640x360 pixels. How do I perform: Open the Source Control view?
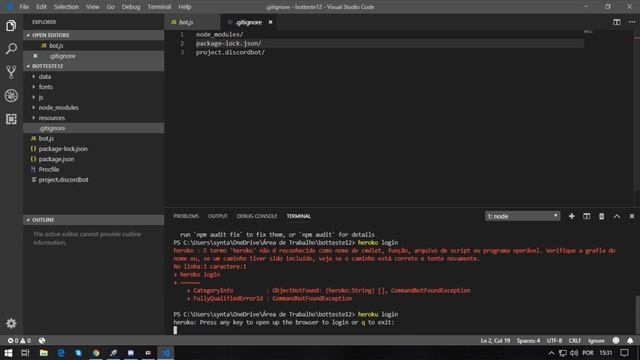(11, 72)
